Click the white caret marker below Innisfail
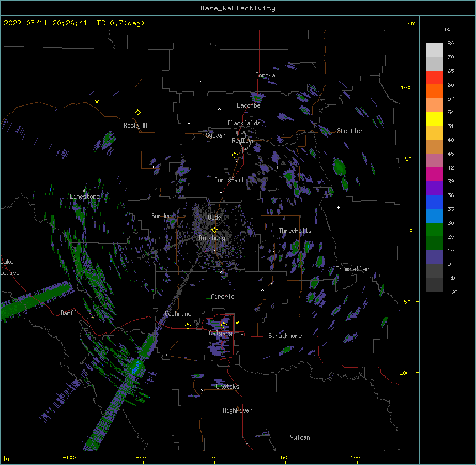The height and width of the screenshot is (465, 476). click(221, 192)
